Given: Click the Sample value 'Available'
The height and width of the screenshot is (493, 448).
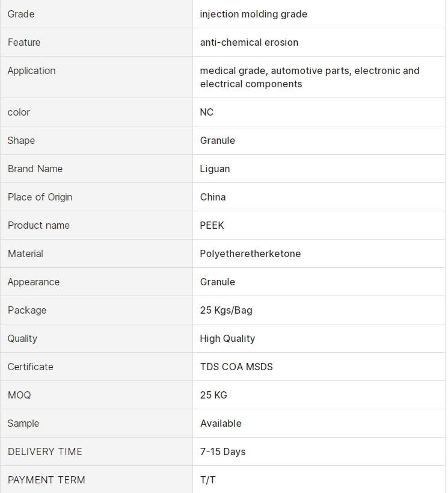Looking at the screenshot, I should 221,423.
